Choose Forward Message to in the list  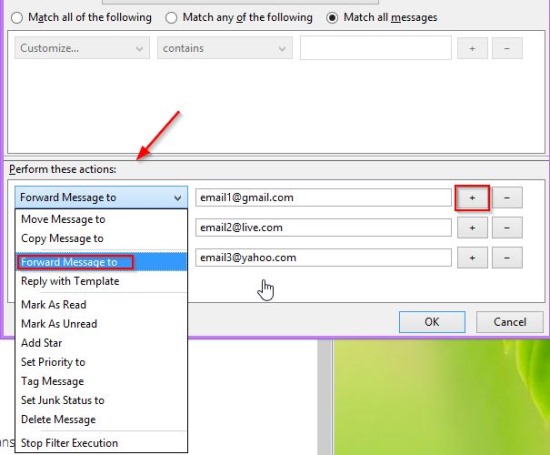101,262
